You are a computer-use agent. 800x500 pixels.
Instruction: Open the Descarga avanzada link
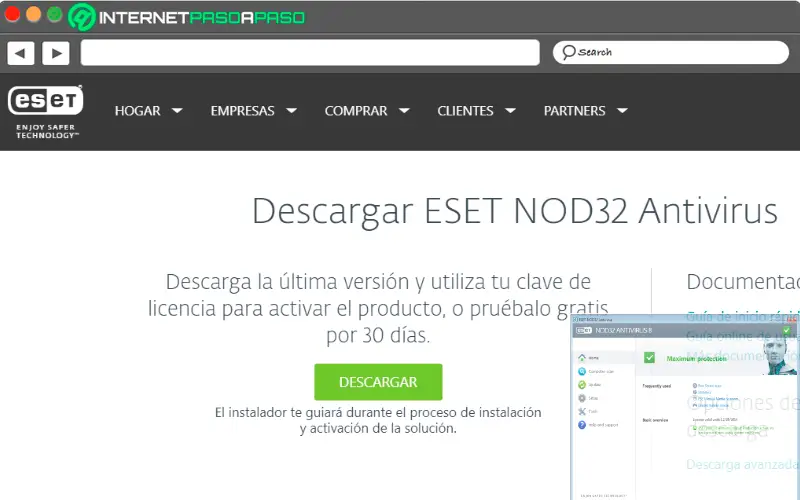tap(742, 464)
